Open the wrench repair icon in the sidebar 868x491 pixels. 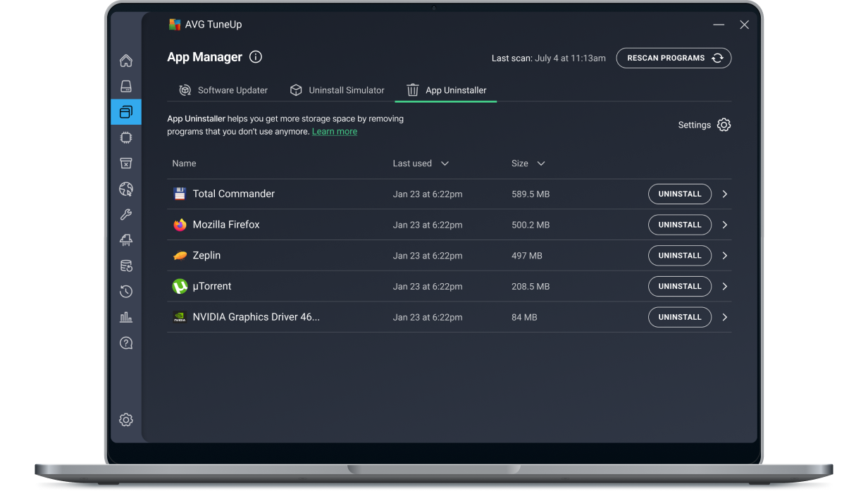pyautogui.click(x=126, y=214)
